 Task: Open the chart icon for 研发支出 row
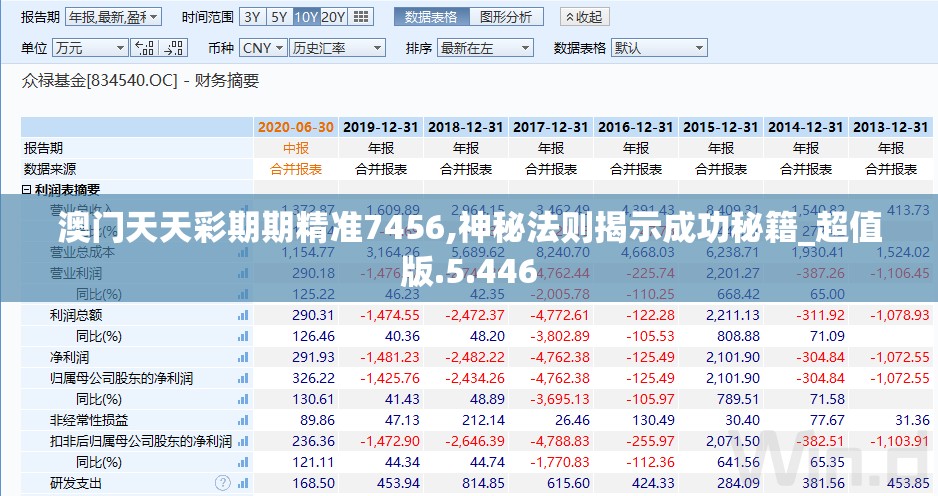243,483
